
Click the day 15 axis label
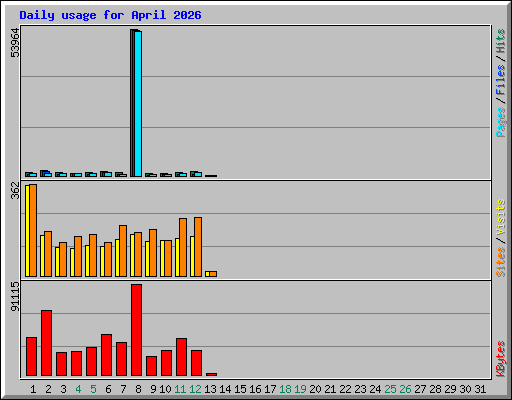pyautogui.click(x=240, y=389)
